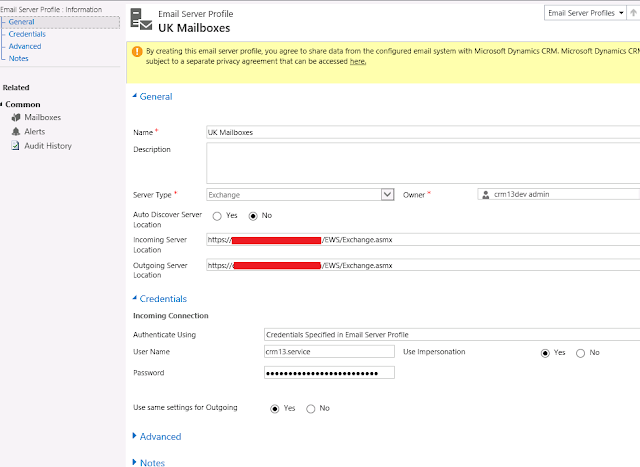
Task: Click the 'Related' sidebar heading
Action: [x=16, y=88]
